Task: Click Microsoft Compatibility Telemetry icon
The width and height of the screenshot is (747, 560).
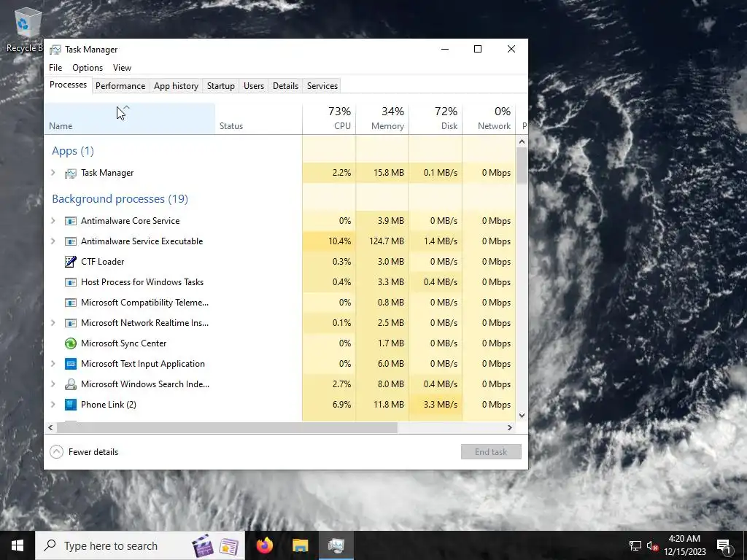Action: 71,303
